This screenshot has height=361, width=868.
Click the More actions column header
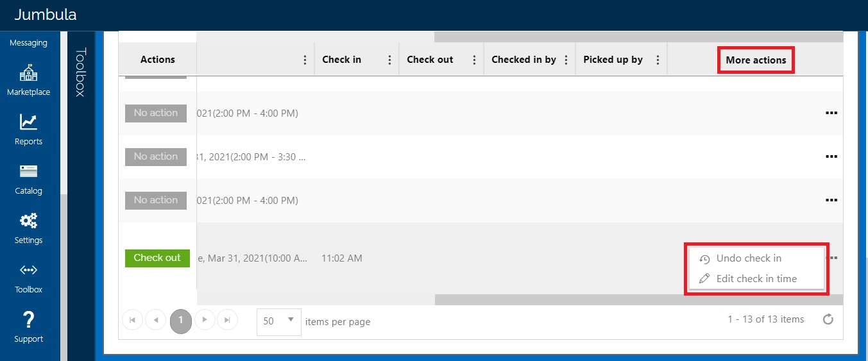756,60
